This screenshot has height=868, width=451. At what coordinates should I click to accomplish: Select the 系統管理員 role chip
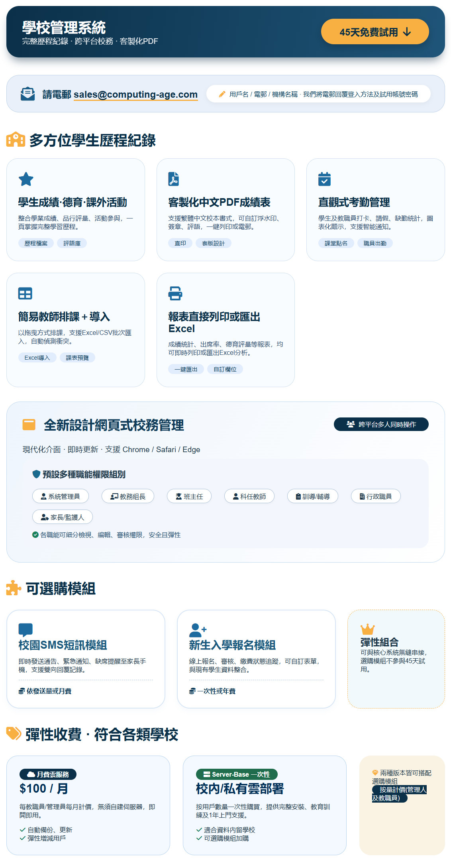tap(61, 496)
